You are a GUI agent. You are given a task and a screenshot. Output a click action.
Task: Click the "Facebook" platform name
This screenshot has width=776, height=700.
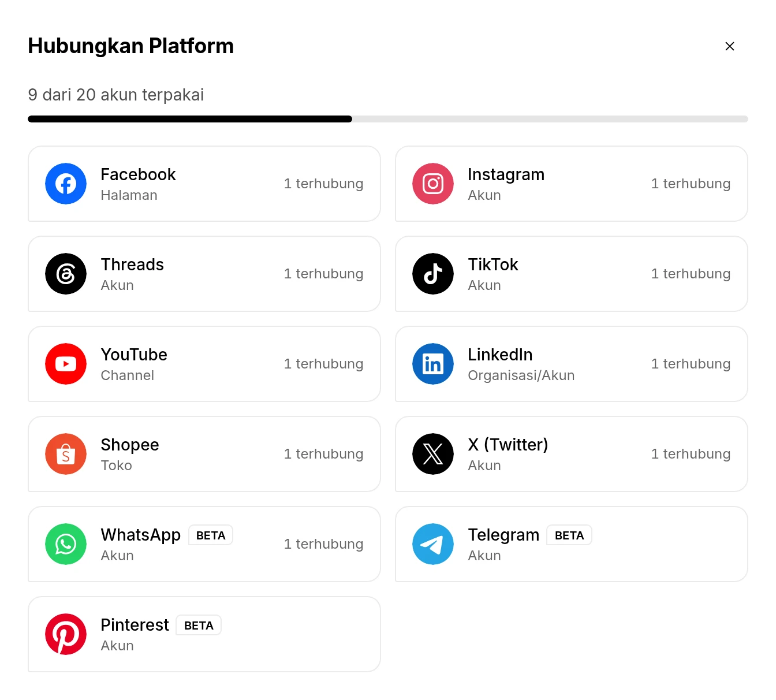pyautogui.click(x=138, y=174)
